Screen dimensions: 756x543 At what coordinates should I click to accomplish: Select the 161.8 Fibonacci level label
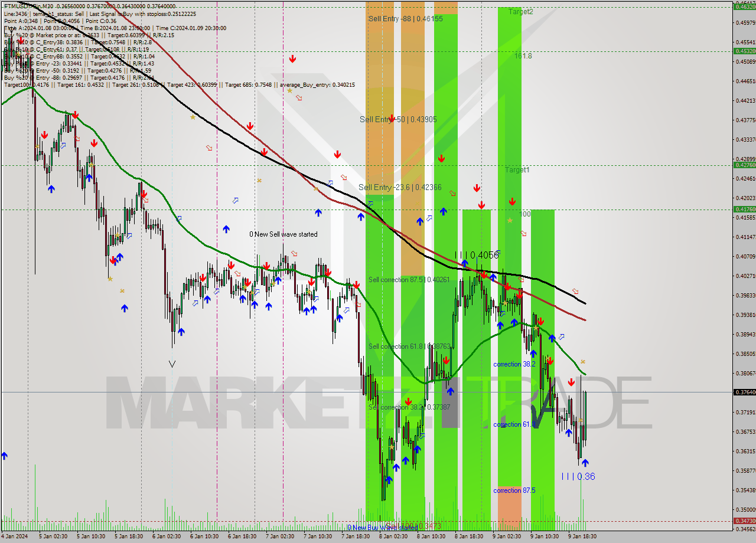pyautogui.click(x=523, y=56)
